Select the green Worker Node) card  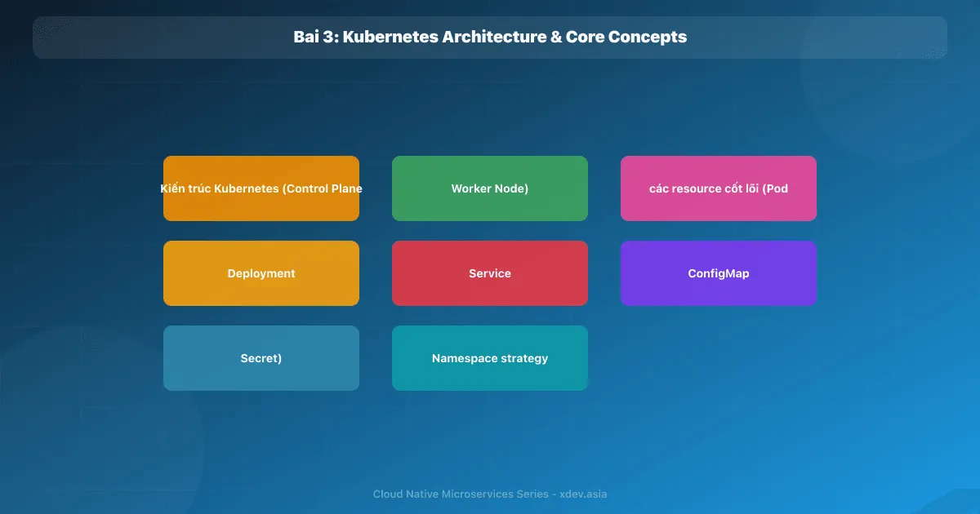coord(490,188)
